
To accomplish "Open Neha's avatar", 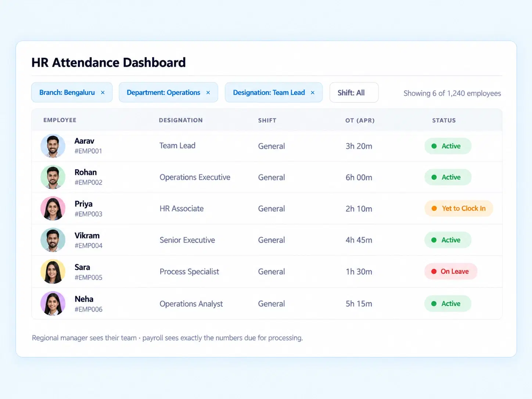I will click(53, 303).
